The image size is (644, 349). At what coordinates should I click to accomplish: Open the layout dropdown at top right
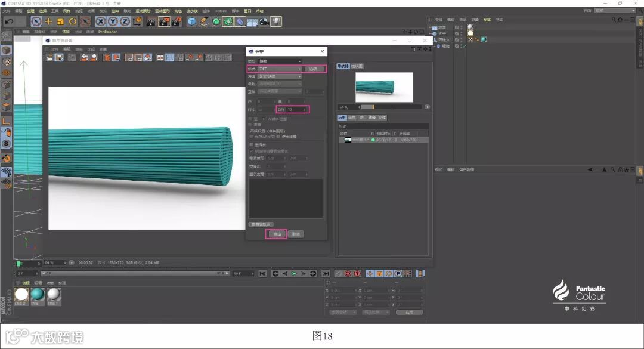(x=615, y=10)
